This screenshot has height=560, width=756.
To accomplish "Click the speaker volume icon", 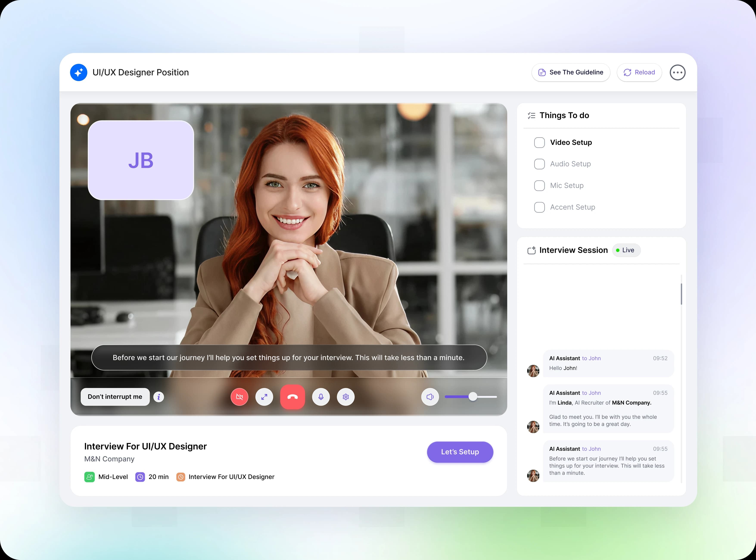I will (x=430, y=397).
